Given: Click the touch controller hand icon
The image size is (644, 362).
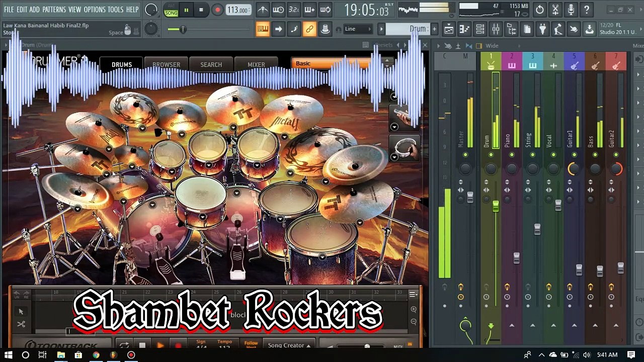Looking at the screenshot, I should [574, 29].
